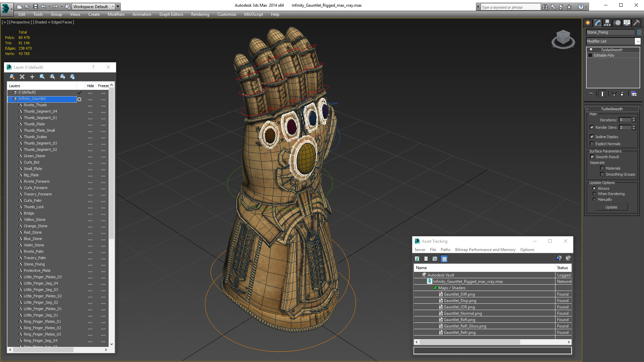Enable the Explicit Normals checkbox
The height and width of the screenshot is (362, 644).
click(592, 144)
